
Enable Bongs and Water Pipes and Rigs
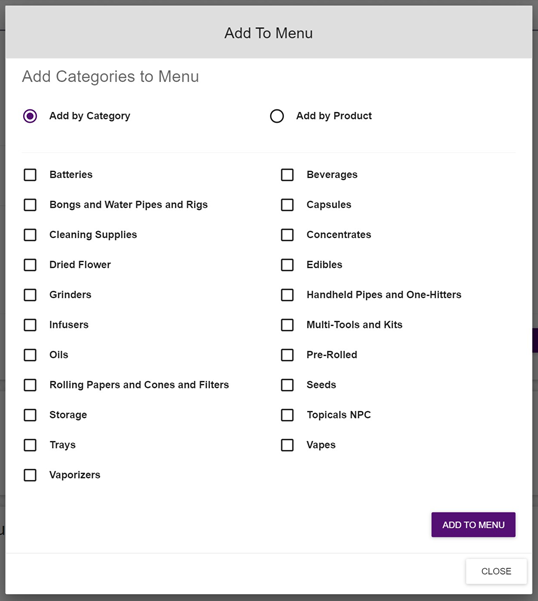tap(30, 205)
